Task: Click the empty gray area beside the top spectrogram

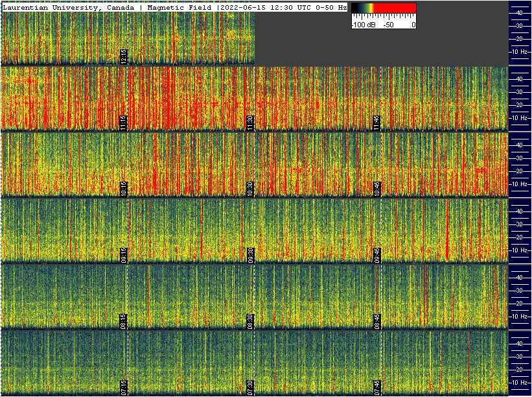Action: pyautogui.click(x=381, y=45)
